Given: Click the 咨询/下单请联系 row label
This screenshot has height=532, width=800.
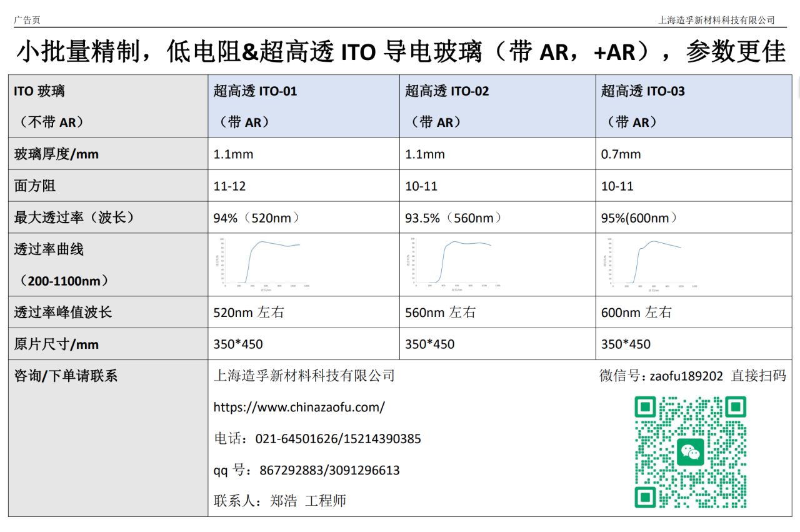Looking at the screenshot, I should [x=66, y=376].
